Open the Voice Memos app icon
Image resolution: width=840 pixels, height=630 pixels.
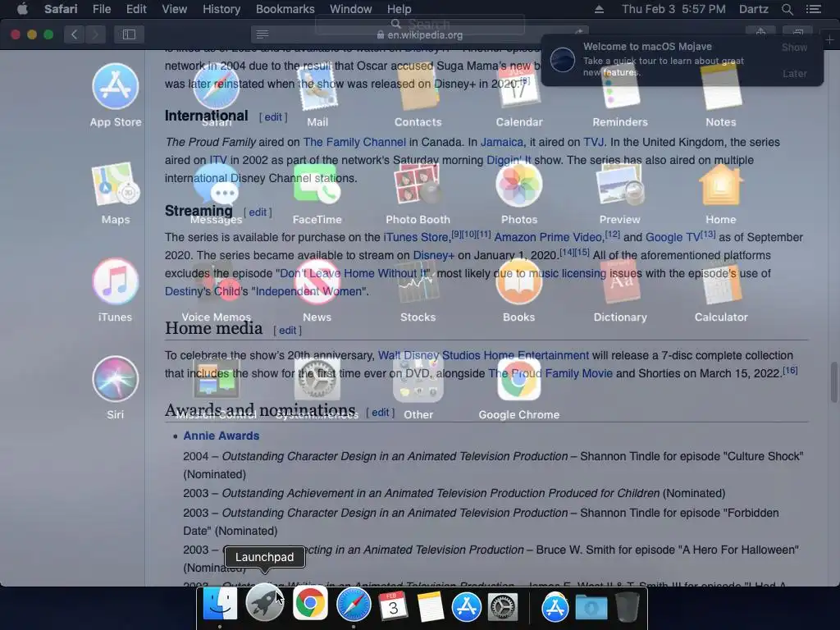(x=217, y=282)
